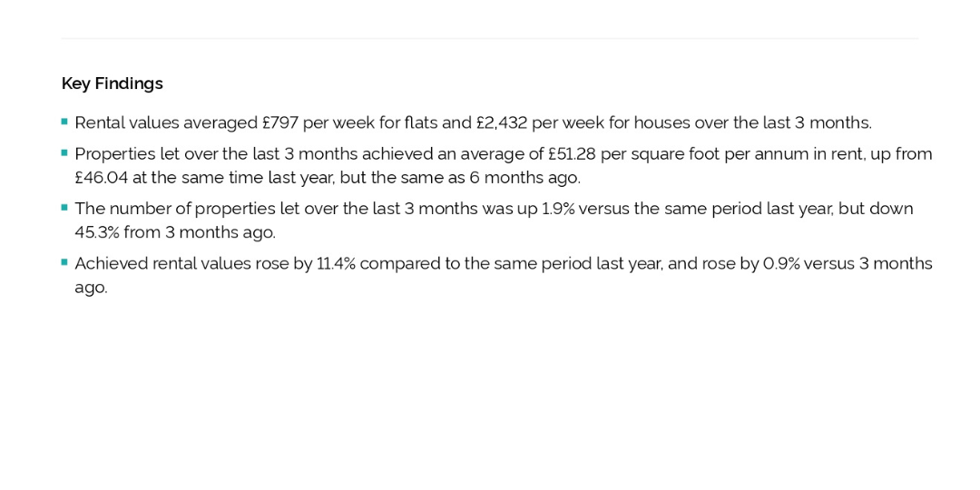
Task: Click the 45.3% figure
Action: tap(97, 233)
